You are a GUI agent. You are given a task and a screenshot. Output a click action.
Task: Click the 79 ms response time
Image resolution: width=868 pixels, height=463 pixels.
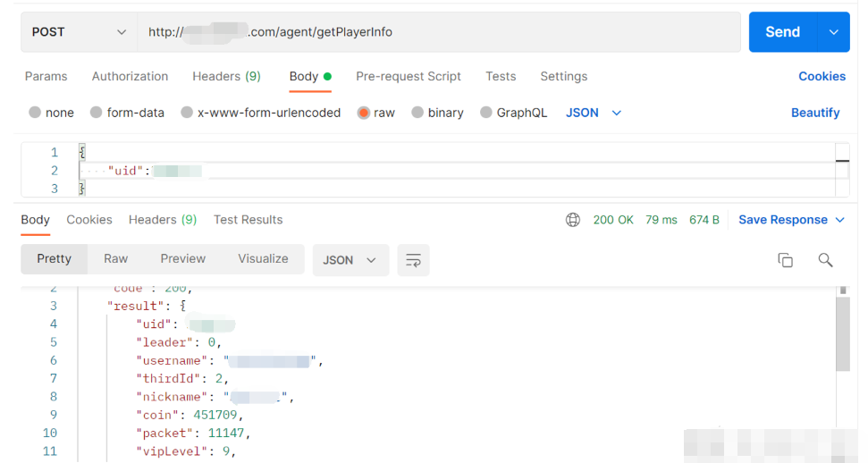click(x=661, y=220)
